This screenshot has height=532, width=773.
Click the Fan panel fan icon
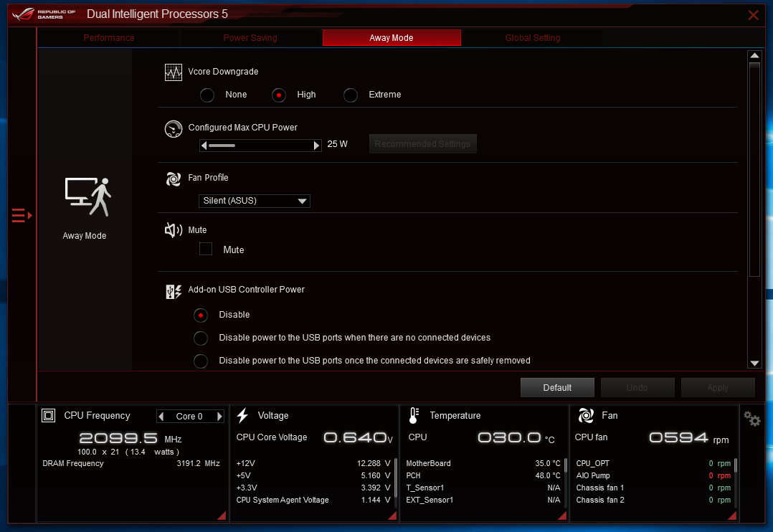[x=586, y=416]
